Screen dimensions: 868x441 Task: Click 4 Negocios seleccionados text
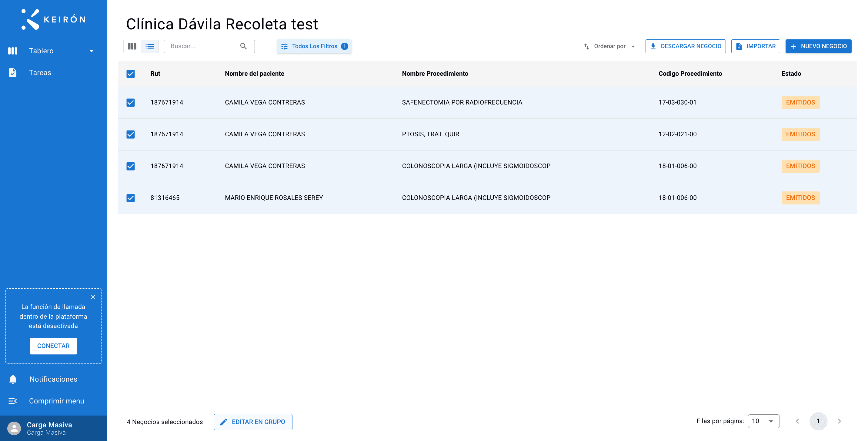tap(165, 422)
